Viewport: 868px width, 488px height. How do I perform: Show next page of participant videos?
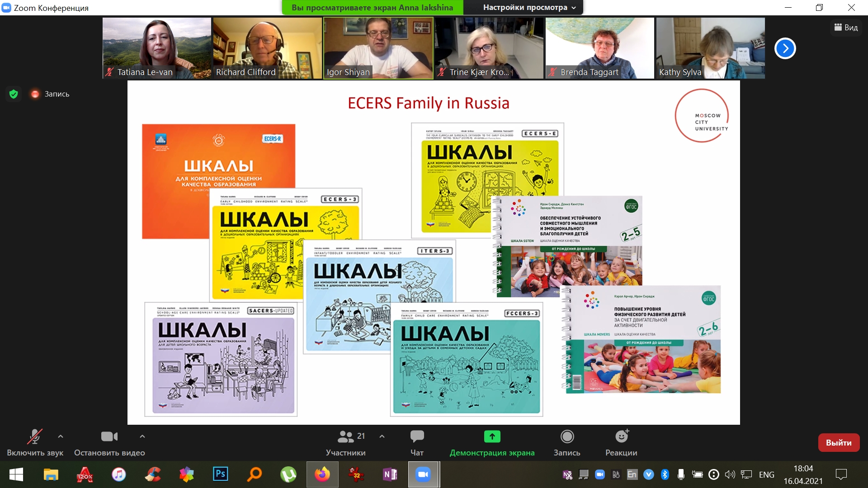click(x=785, y=48)
